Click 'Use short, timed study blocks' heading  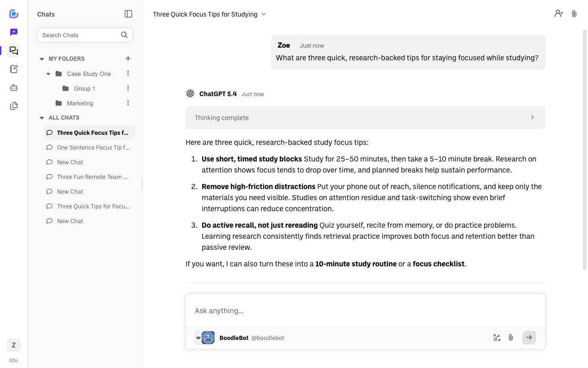click(x=252, y=159)
